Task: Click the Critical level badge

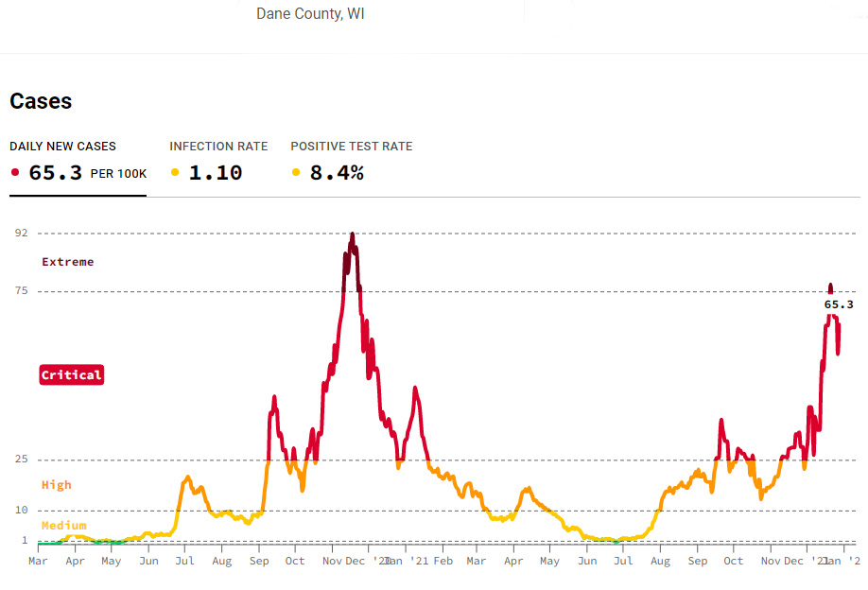Action: (x=71, y=375)
